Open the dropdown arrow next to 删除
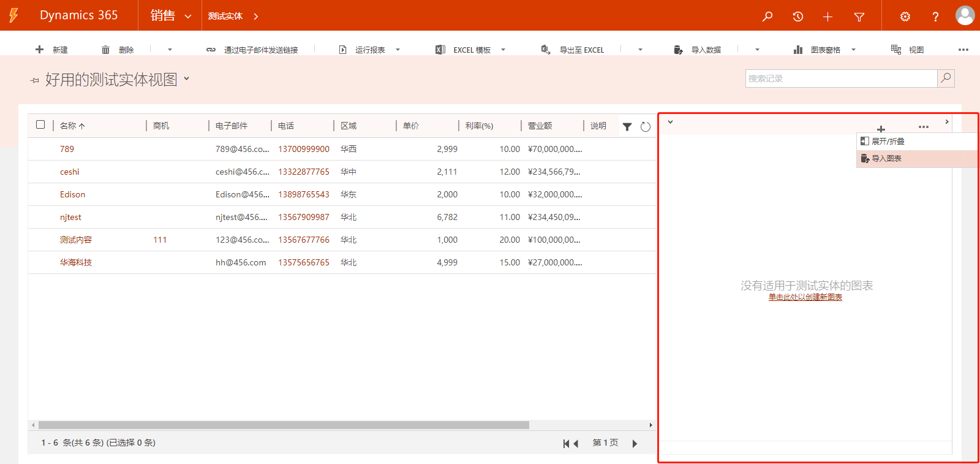980x464 pixels. 170,50
